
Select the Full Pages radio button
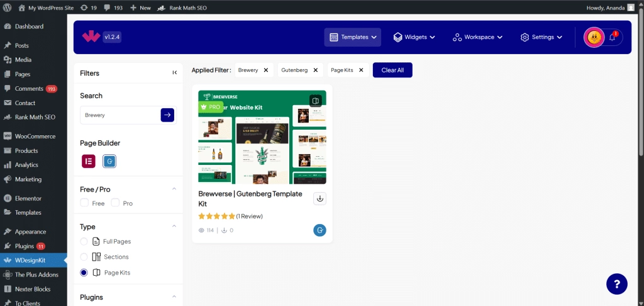[84, 241]
